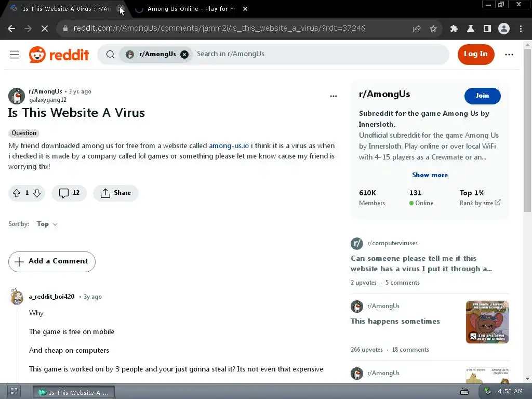Open the post's three-dot options menu
This screenshot has width=532, height=399.
[x=334, y=96]
